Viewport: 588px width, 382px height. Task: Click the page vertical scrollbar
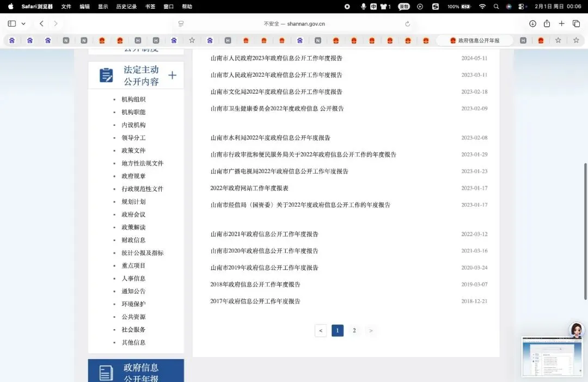coord(585,231)
